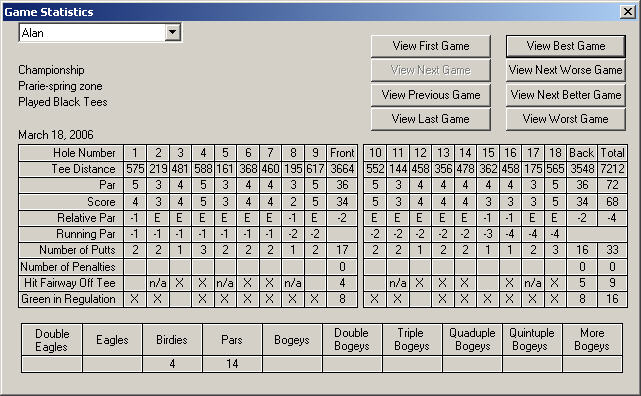641x396 pixels.
Task: Click the Bogeys summary header
Action: (x=292, y=340)
